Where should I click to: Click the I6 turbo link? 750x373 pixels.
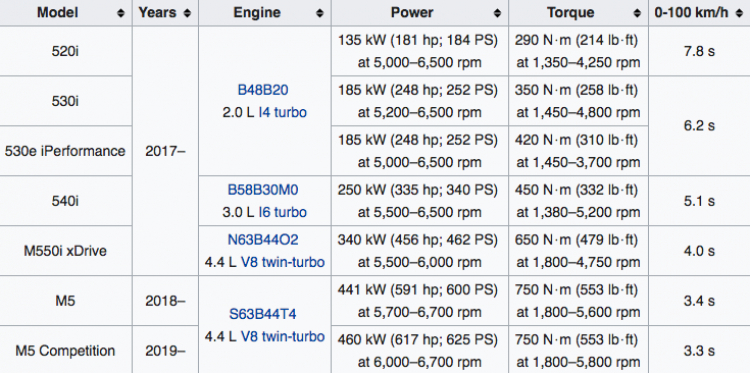coord(282,212)
